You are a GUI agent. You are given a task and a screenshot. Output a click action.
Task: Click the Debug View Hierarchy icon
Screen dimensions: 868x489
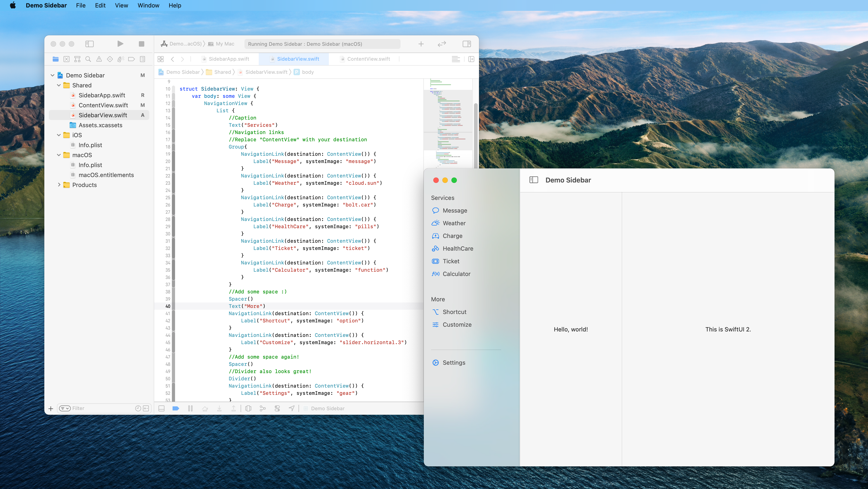[248, 408]
